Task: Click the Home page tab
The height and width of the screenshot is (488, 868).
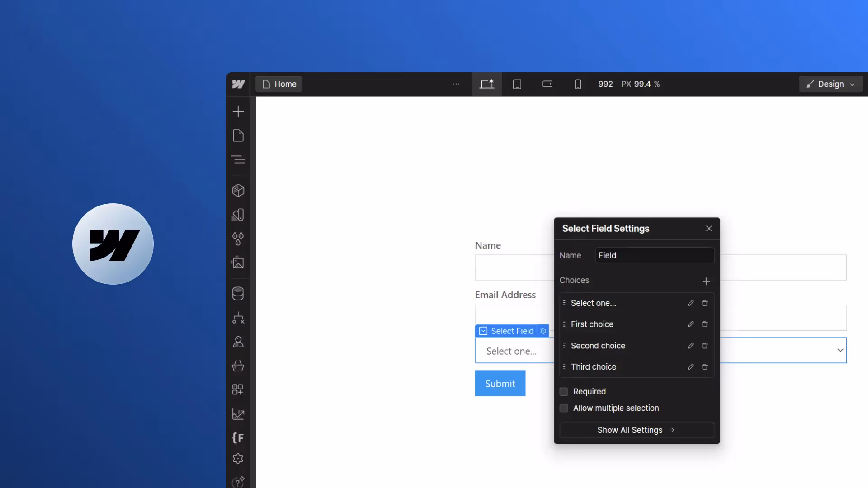Action: point(279,84)
